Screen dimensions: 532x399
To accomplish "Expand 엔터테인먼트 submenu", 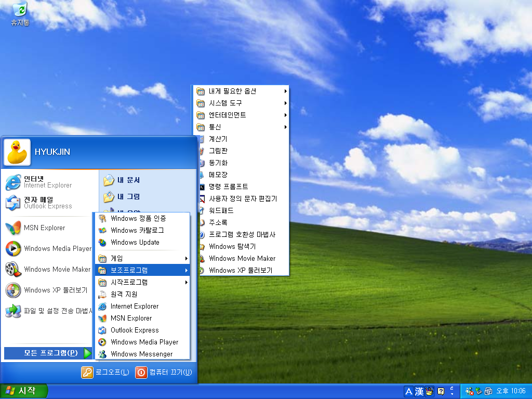I will point(242,115).
